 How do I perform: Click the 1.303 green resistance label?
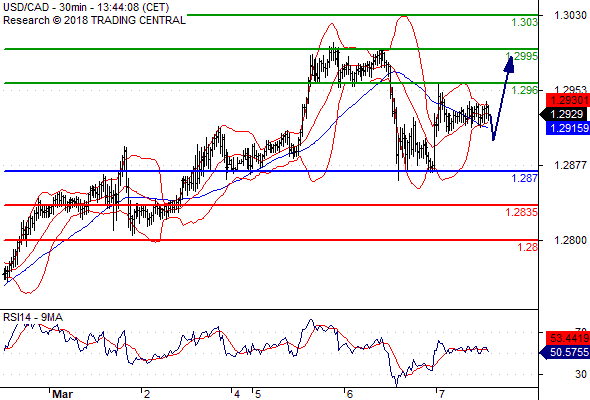pos(525,23)
